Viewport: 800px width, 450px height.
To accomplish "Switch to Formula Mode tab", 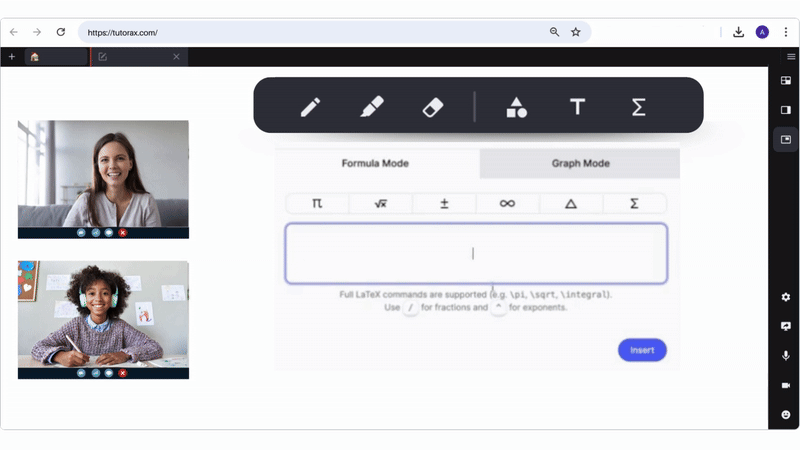I will click(375, 163).
